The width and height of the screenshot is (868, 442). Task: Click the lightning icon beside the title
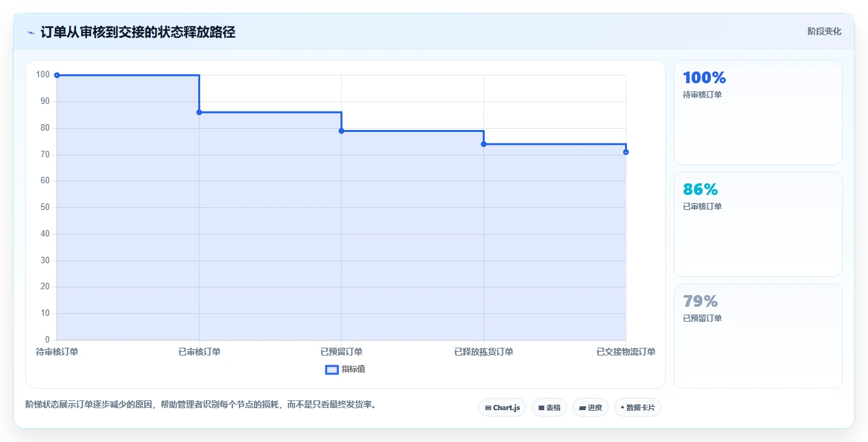pos(31,32)
